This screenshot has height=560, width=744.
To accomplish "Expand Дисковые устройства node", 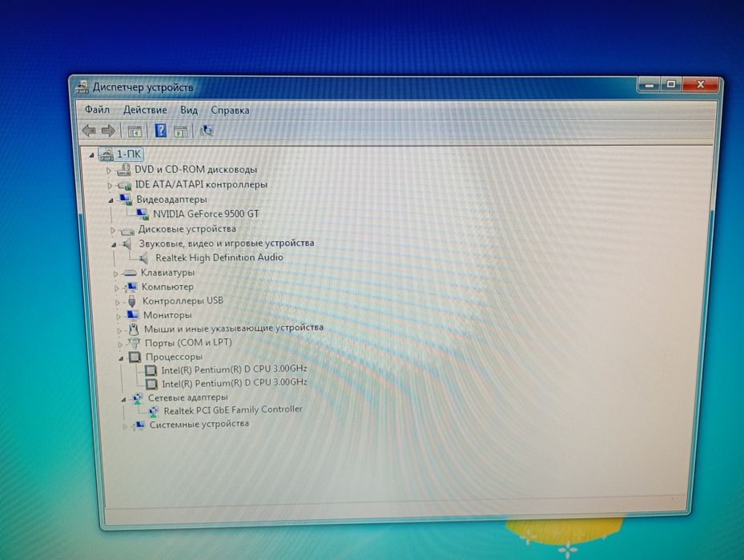I will (x=112, y=230).
